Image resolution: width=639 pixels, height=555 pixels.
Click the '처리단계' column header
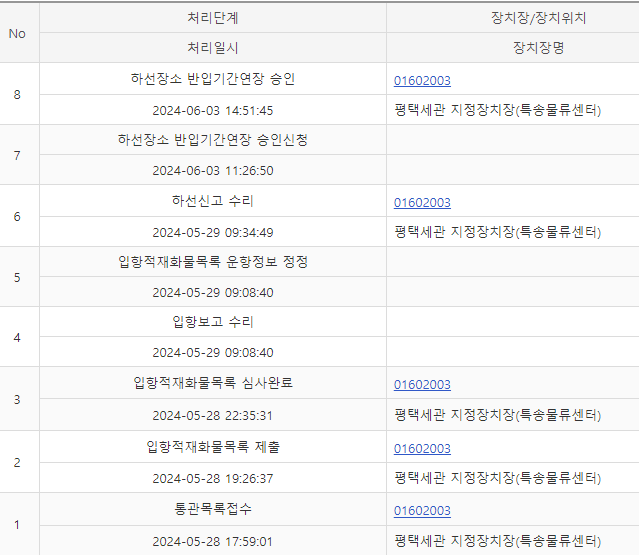click(x=213, y=18)
